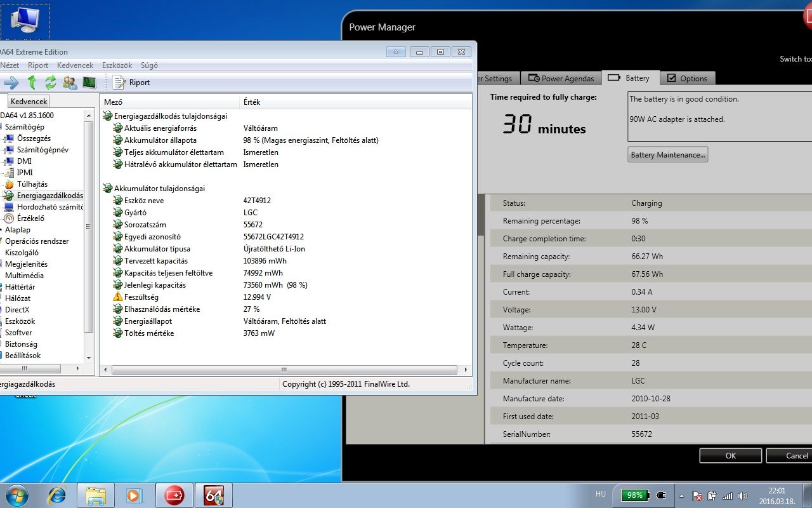Select Megjelenítés tree item
This screenshot has width=812, height=508.
pos(26,264)
